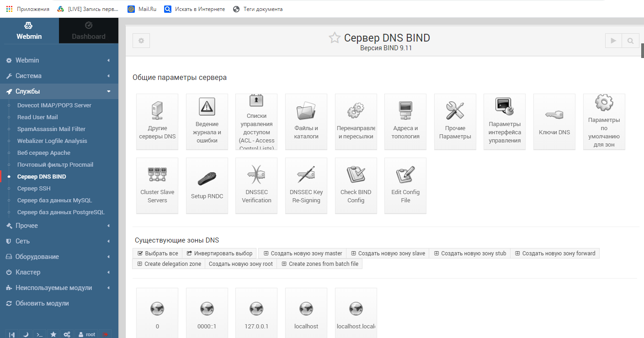Open the localhost zone icon
The width and height of the screenshot is (644, 338).
click(x=306, y=313)
